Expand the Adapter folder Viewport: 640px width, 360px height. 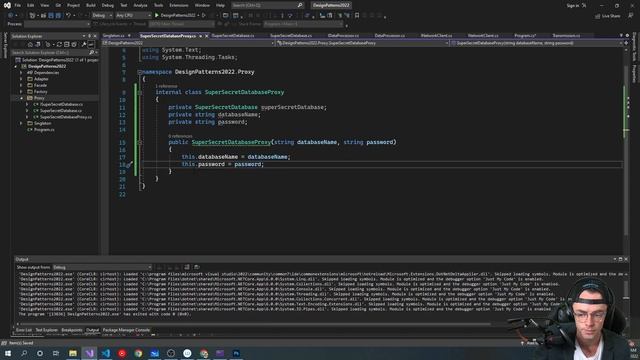(21, 79)
